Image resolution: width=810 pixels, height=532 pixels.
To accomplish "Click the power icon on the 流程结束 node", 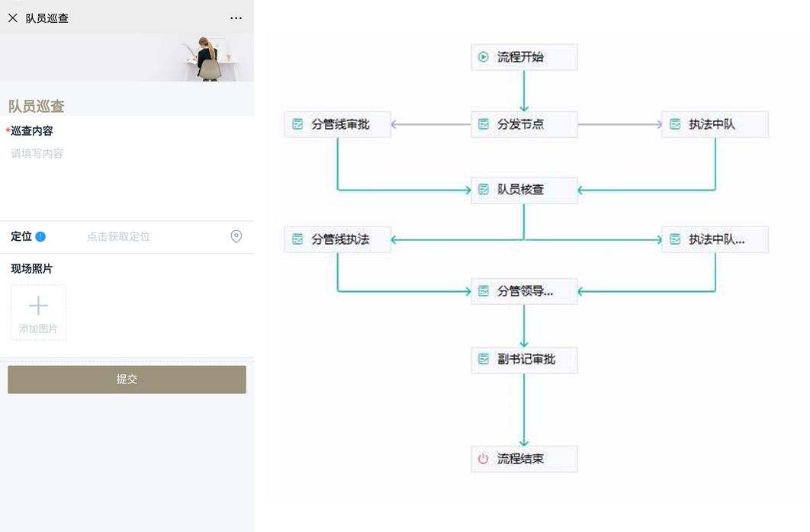I will click(x=481, y=458).
